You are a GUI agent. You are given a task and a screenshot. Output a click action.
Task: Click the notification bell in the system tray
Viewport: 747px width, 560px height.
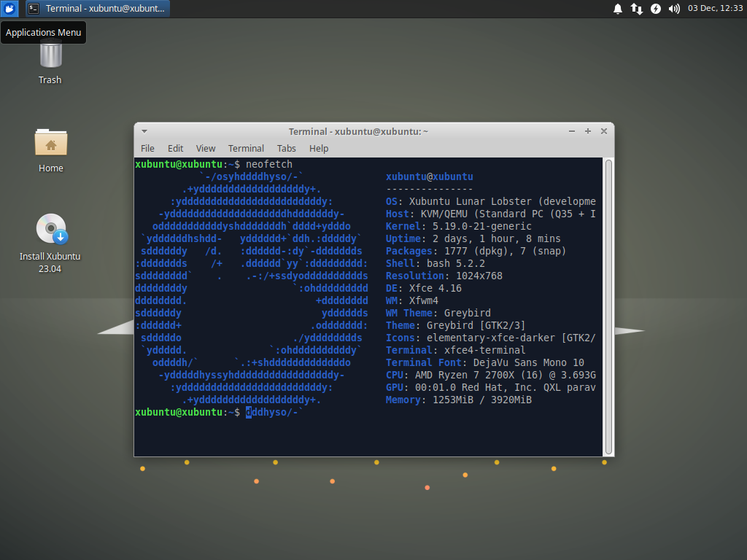click(617, 9)
